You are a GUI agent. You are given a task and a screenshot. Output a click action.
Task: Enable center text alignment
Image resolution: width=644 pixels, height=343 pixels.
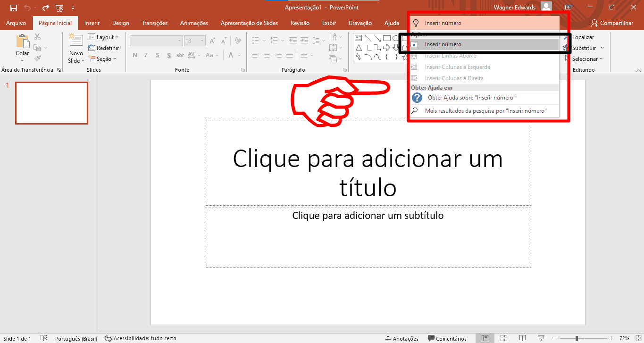click(x=267, y=55)
